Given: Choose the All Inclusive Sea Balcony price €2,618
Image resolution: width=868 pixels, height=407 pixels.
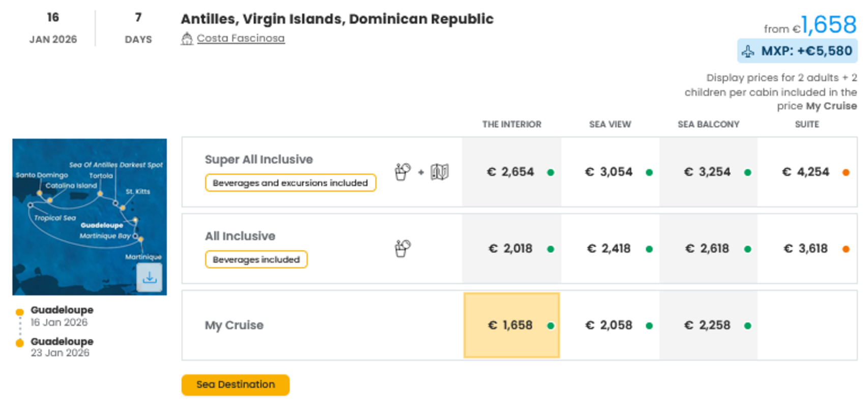Looking at the screenshot, I should click(707, 249).
